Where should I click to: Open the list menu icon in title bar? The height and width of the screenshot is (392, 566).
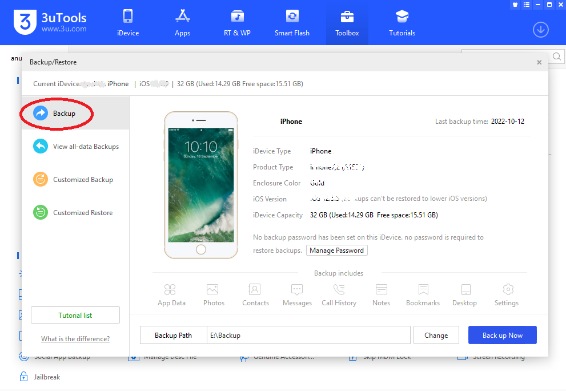pyautogui.click(x=527, y=5)
